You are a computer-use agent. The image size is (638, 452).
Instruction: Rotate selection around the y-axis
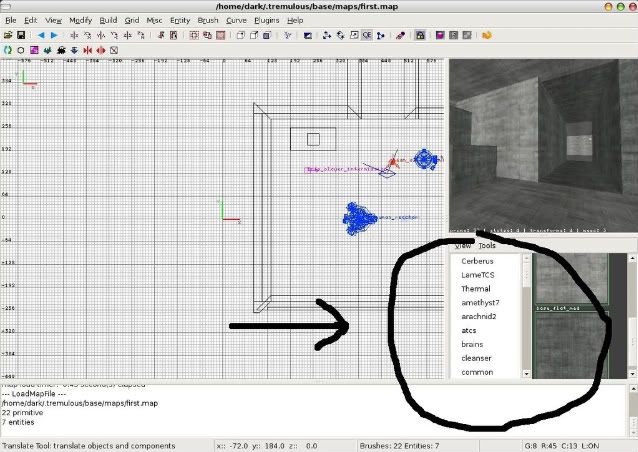click(114, 35)
